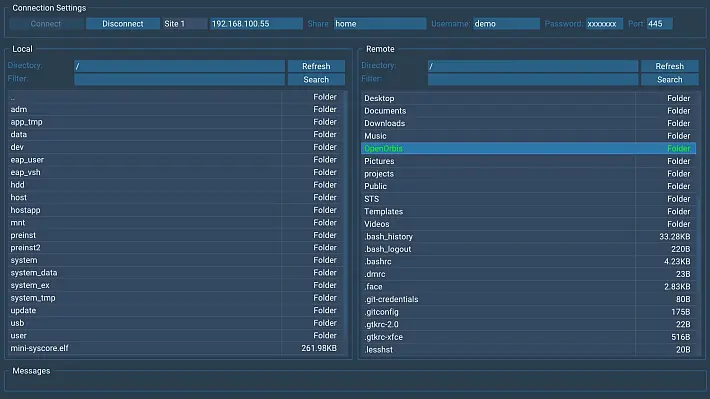Select the .git-credentials file in Remote list
Screen dimensions: 710x399
pyautogui.click(x=528, y=299)
